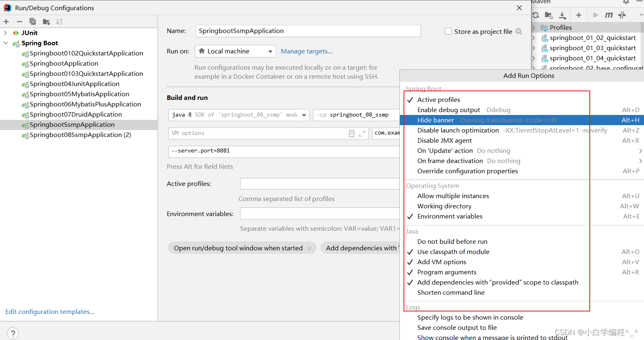Viewport: 644px width, 340px height.
Task: Expand VM options field editor
Action: [x=362, y=133]
